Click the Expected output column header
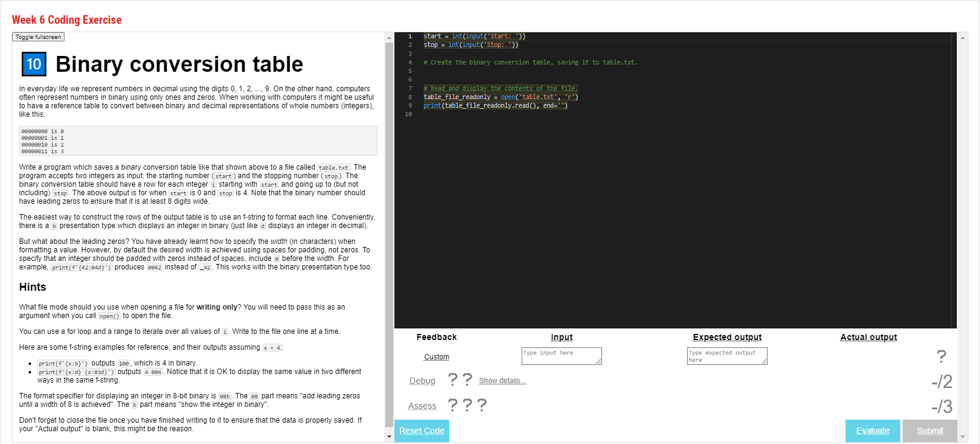 727,337
